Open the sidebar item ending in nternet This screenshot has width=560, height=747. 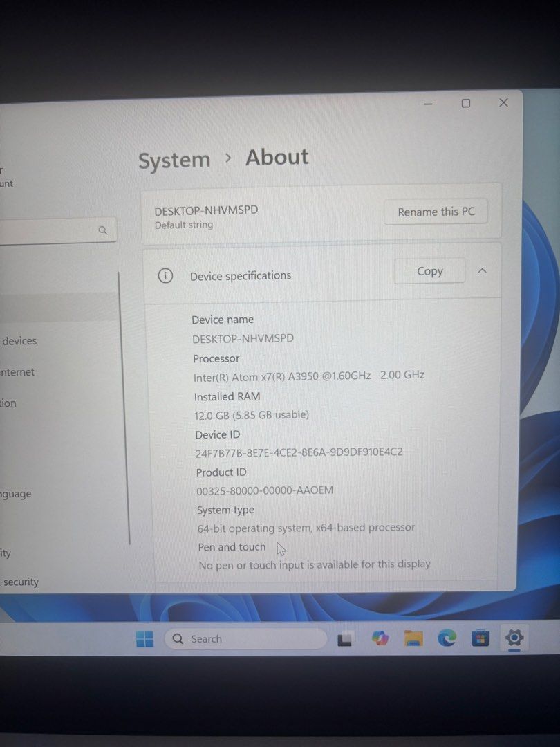pyautogui.click(x=17, y=372)
